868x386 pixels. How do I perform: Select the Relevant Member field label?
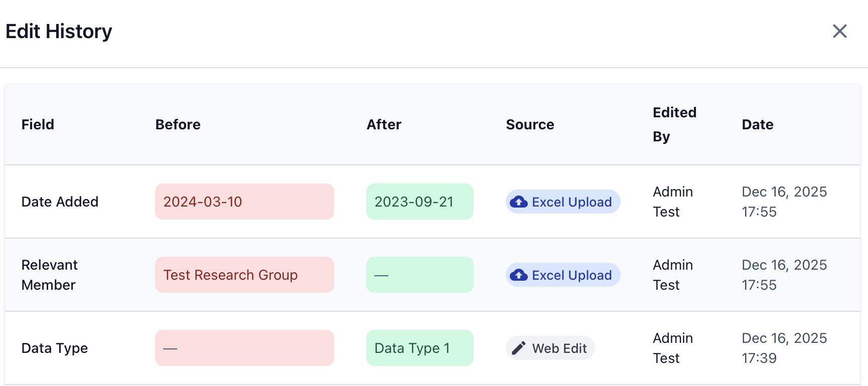(x=49, y=275)
